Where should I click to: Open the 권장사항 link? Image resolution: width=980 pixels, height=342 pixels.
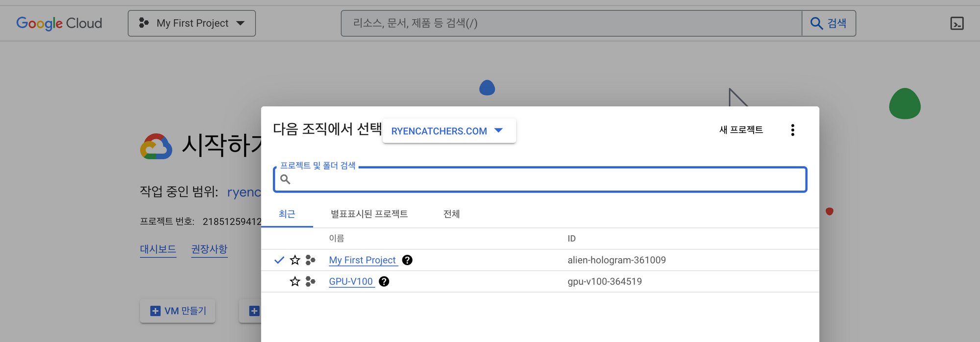(209, 249)
